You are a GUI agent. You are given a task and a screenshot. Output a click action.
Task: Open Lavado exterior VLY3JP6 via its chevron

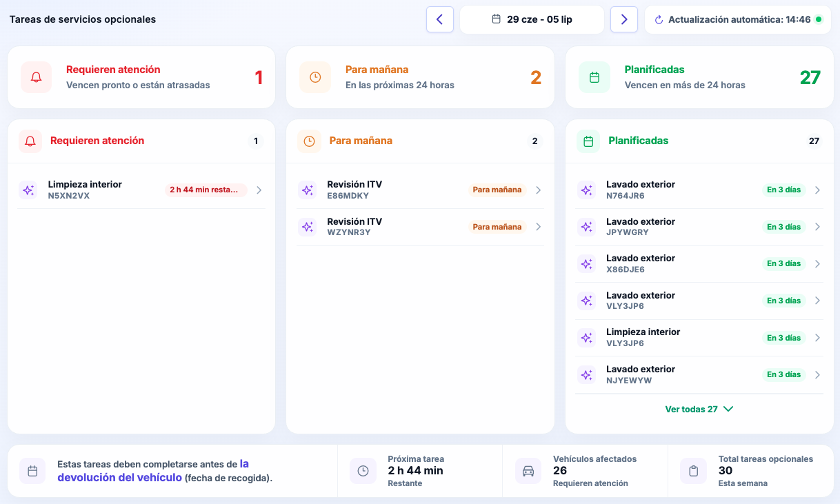[817, 301]
